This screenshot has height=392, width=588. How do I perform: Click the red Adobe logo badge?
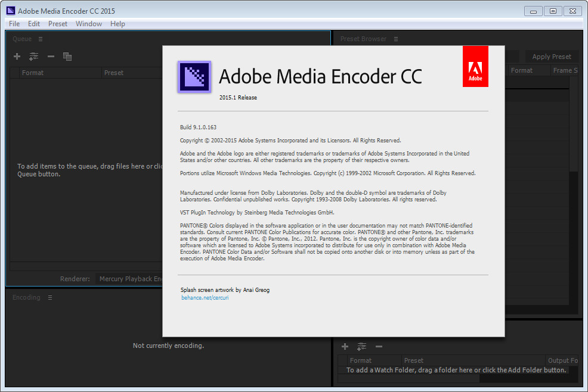pyautogui.click(x=475, y=67)
